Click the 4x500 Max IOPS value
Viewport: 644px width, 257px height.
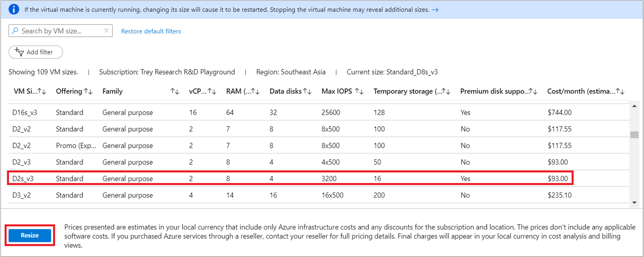tap(330, 162)
